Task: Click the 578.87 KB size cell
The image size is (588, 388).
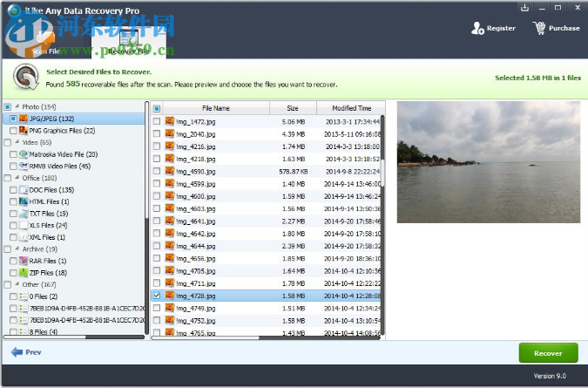Action: pos(294,172)
